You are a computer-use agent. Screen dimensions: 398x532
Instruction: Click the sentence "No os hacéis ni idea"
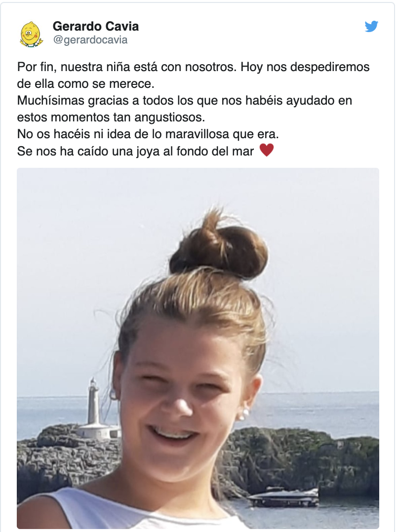coord(148,134)
